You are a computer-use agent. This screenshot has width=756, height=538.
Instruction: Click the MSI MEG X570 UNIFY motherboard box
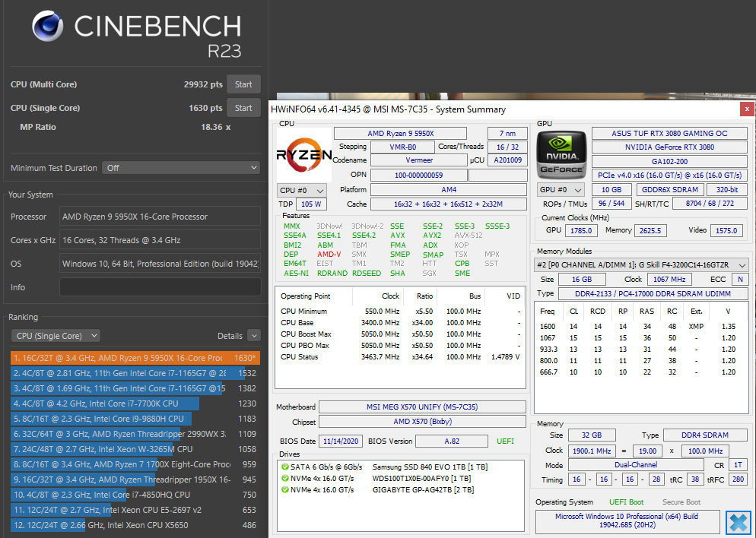tap(422, 407)
